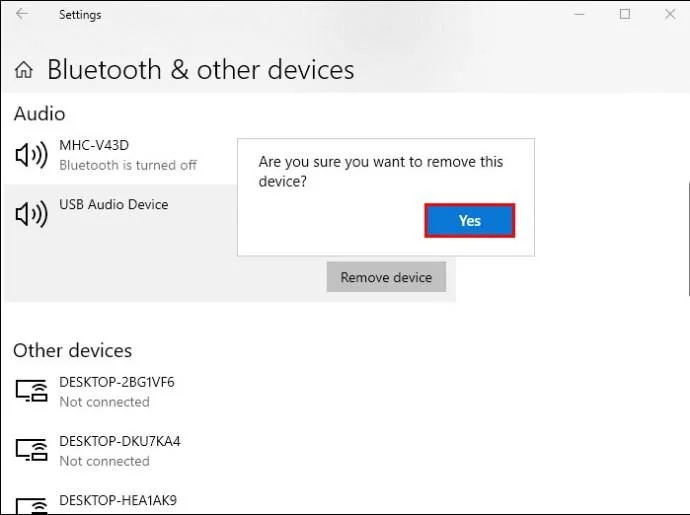The height and width of the screenshot is (515, 690).
Task: Click the vertical scrollbar on the right
Action: click(689, 238)
